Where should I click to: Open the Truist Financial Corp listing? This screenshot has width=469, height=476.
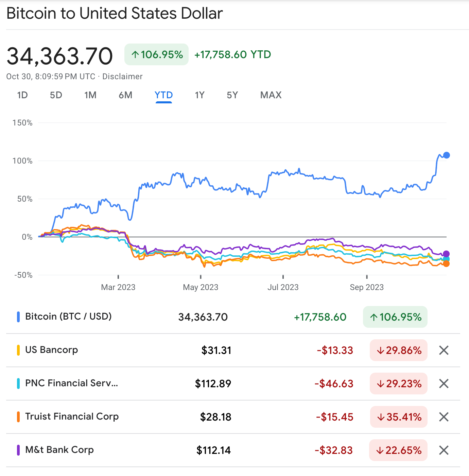72,417
